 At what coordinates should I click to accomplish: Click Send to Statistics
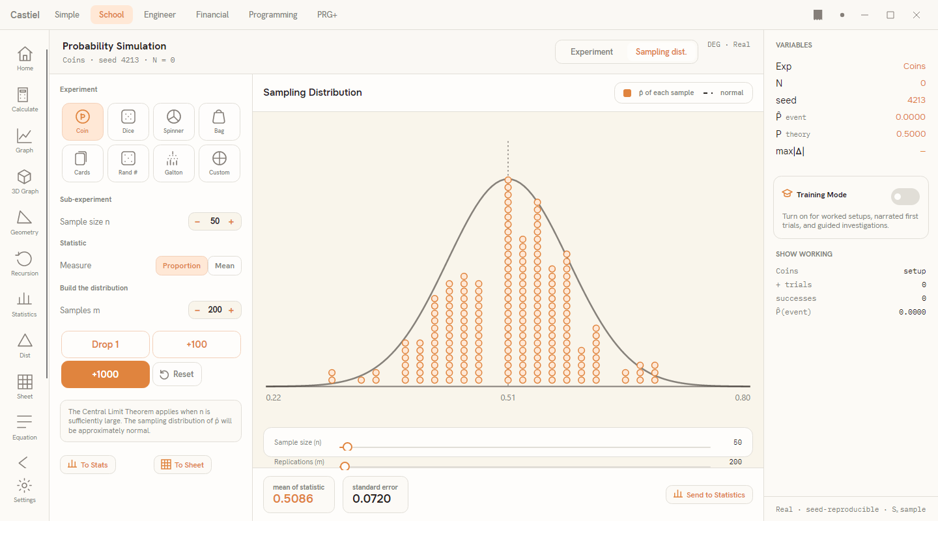tap(709, 495)
